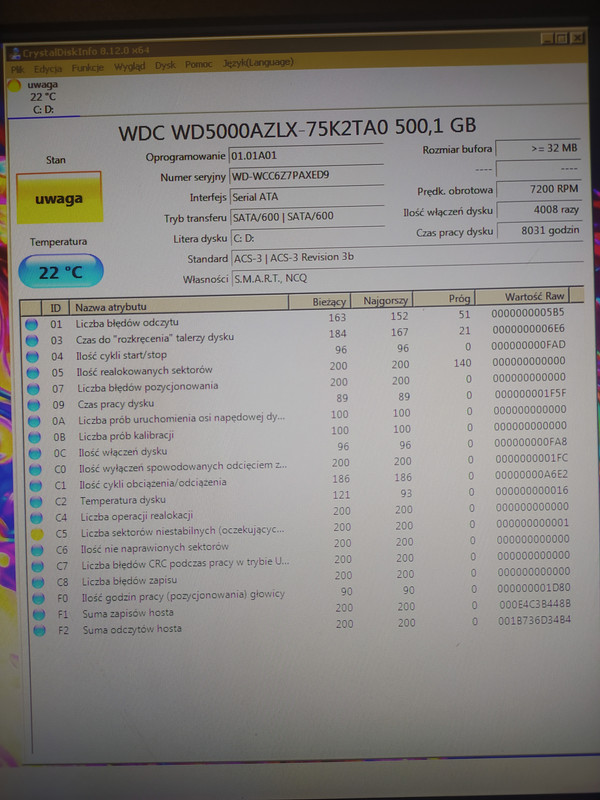Screen dimensions: 600x800
Task: Open the Plik menu
Action: pyautogui.click(x=18, y=69)
